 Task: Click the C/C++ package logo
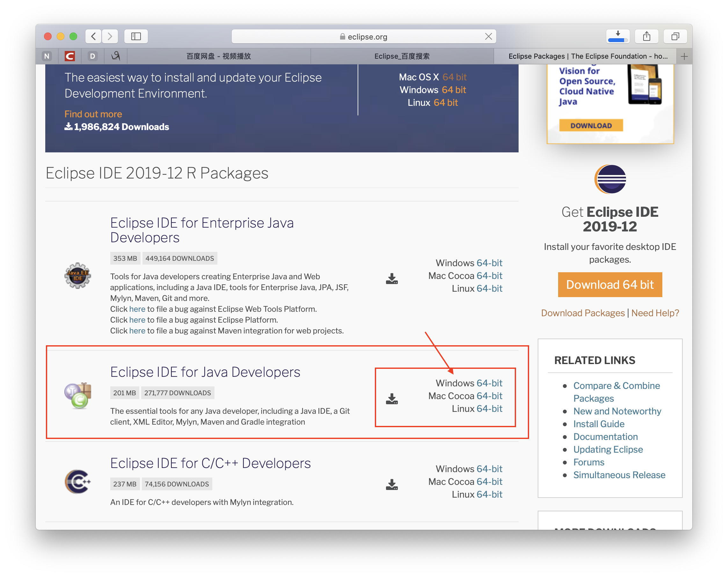coord(78,481)
